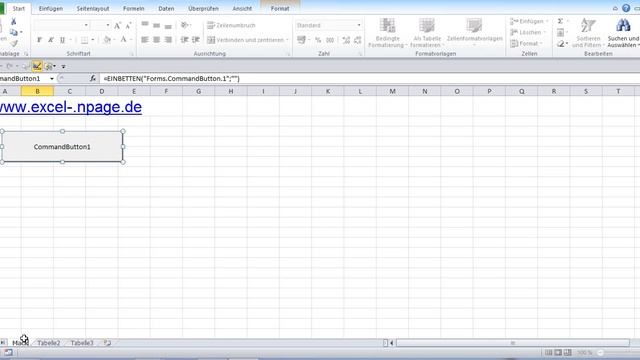The width and height of the screenshot is (640, 360).
Task: Open Als Tabelle formatieren gallery
Action: tap(427, 33)
